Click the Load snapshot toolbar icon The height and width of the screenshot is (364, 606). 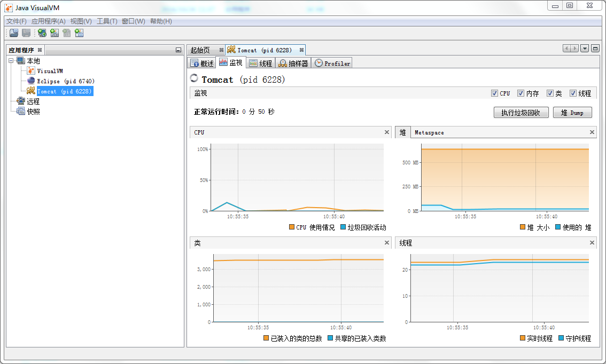tap(14, 33)
